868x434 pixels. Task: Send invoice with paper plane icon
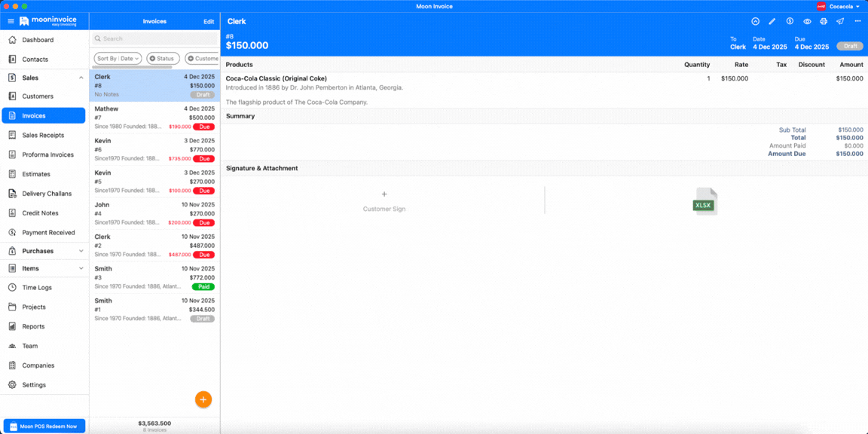[x=840, y=22]
